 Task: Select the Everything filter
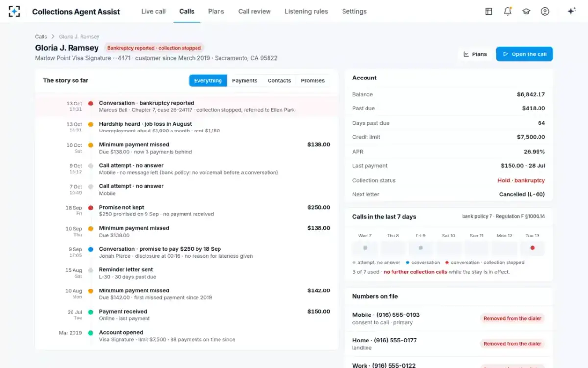point(208,80)
